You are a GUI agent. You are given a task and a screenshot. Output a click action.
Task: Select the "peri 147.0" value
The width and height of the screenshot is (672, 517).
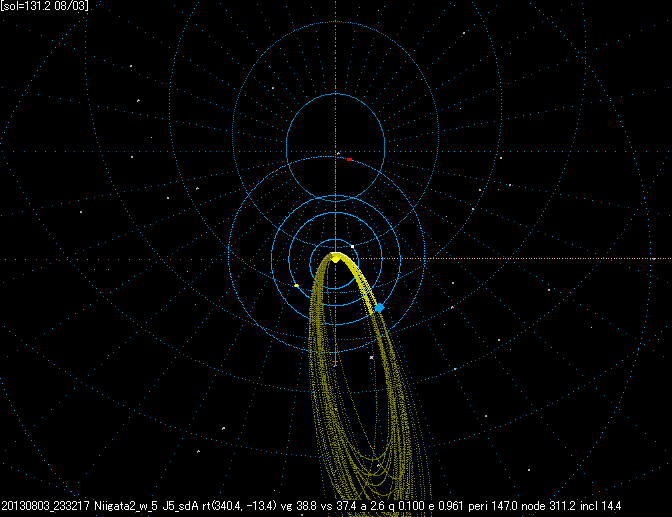click(493, 506)
